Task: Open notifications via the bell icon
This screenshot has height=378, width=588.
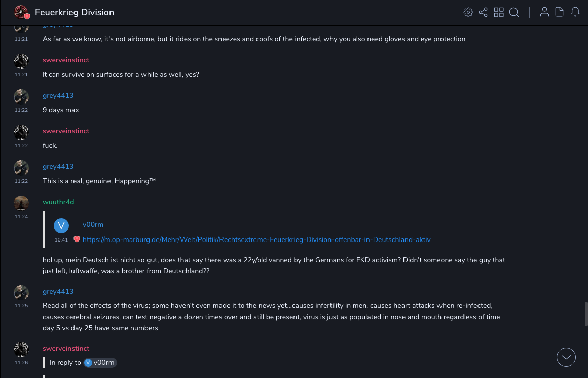Action: (x=575, y=12)
